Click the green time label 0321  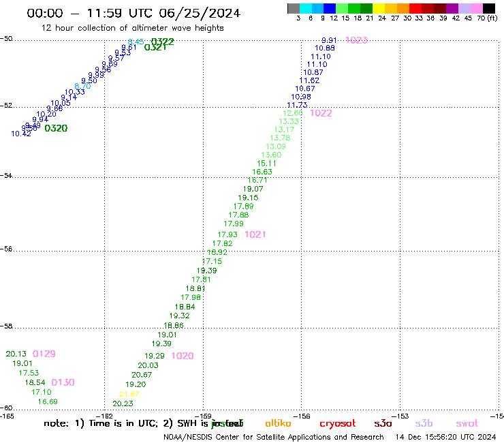[x=155, y=47]
